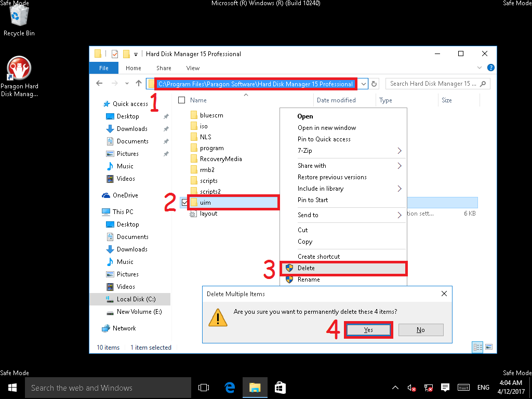The width and height of the screenshot is (532, 399).
Task: Expand the Share with submenu
Action: pos(400,166)
